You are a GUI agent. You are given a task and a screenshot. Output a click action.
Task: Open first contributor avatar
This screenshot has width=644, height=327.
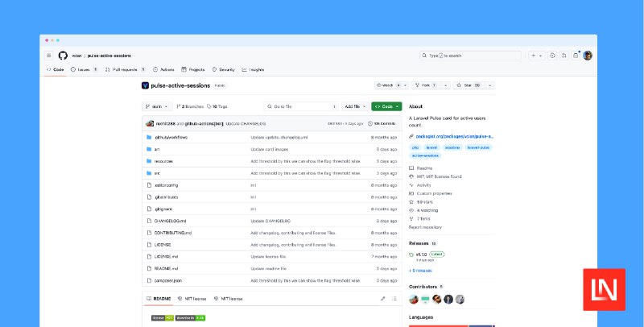tap(414, 299)
